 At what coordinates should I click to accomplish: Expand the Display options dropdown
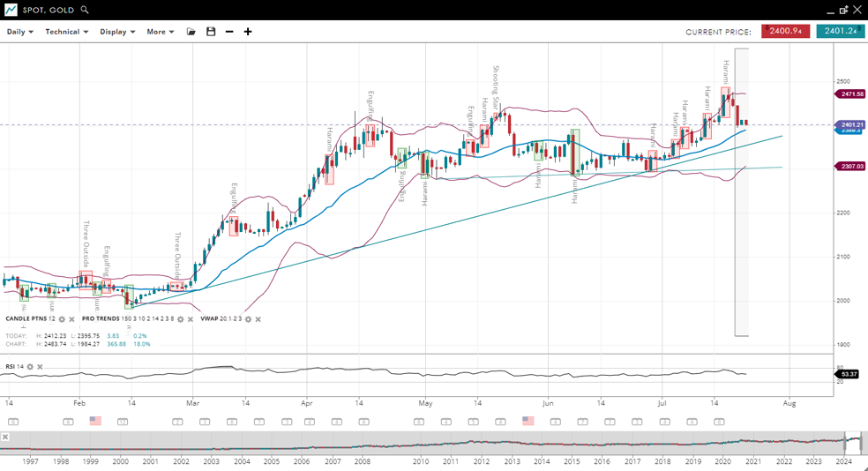point(117,32)
